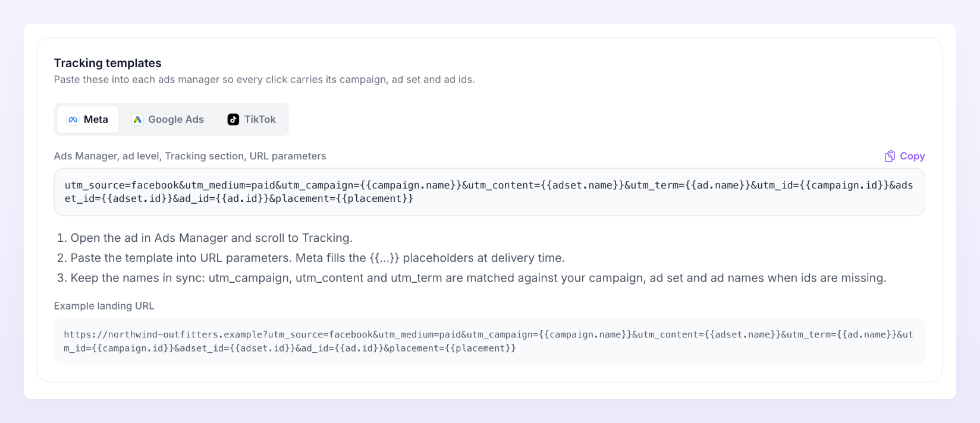Click the clipboard copy icon
980x423 pixels.
pos(890,156)
